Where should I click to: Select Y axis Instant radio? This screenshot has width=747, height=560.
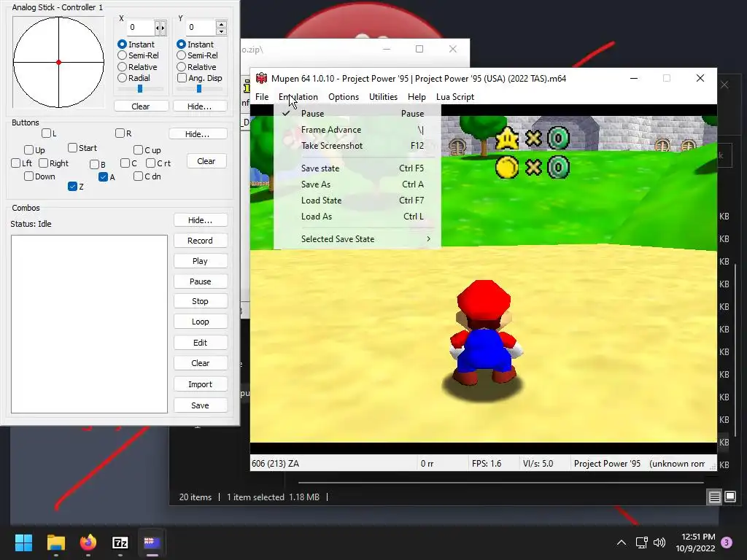click(181, 44)
